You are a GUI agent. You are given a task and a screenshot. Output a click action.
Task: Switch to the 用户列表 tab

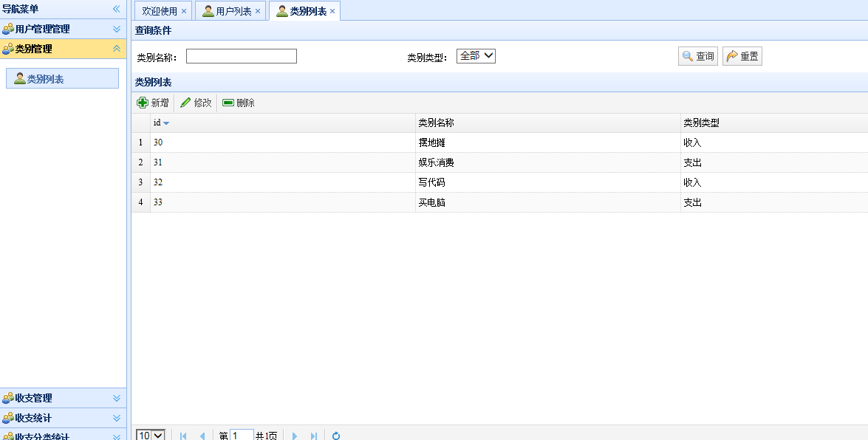click(233, 11)
